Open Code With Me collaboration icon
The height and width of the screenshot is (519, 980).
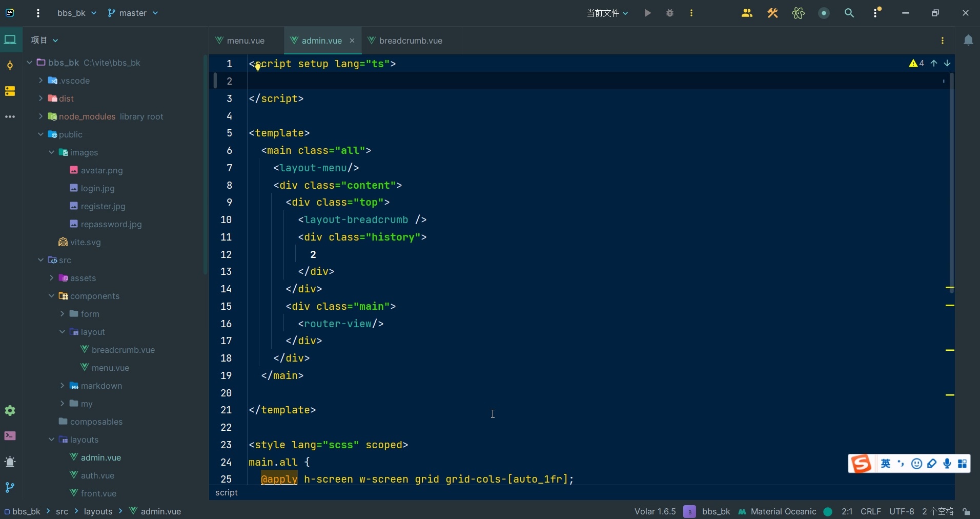[747, 13]
